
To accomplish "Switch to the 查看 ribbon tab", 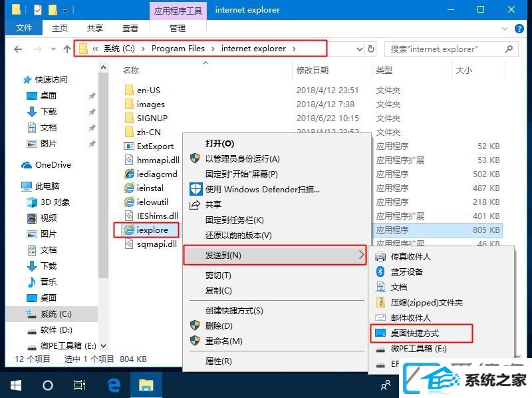I will (130, 28).
